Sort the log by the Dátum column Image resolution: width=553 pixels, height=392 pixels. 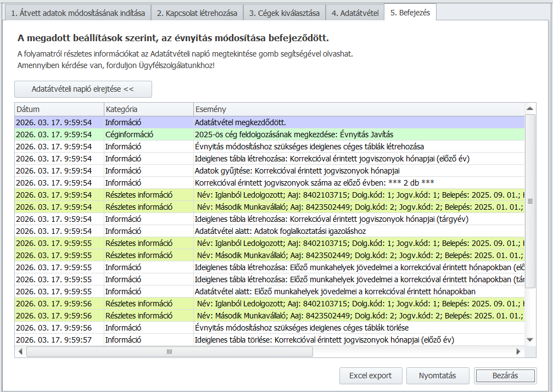point(59,109)
